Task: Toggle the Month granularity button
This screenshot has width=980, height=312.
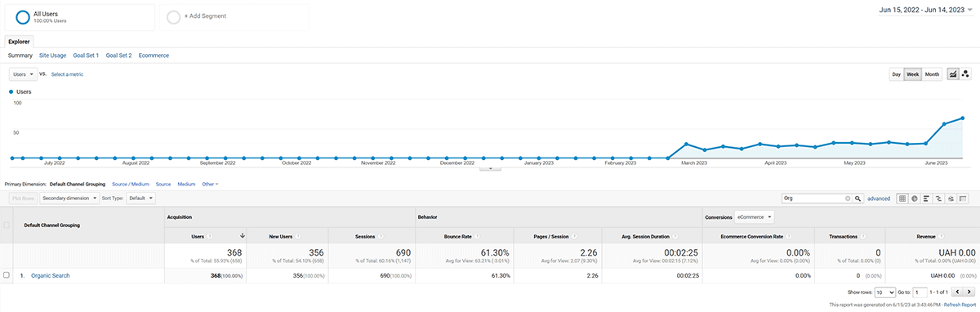Action: pos(932,74)
